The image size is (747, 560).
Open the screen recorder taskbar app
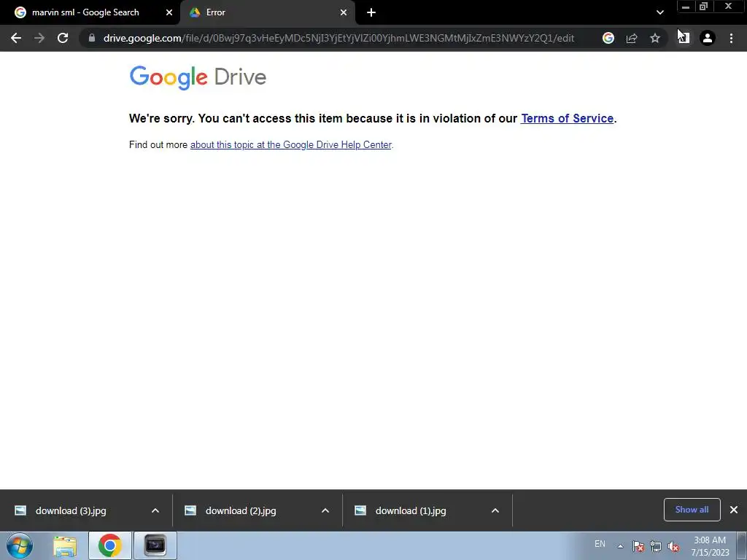pyautogui.click(x=155, y=545)
